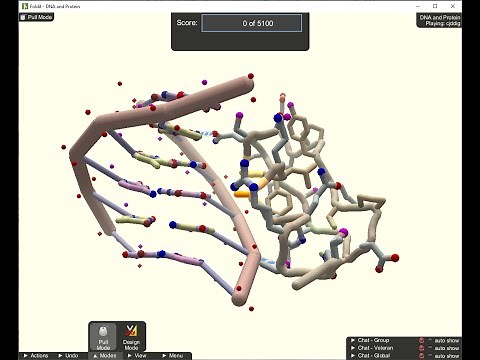Expand the Chat - Global panel
Image resolution: width=480 pixels, height=360 pixels.
370,356
